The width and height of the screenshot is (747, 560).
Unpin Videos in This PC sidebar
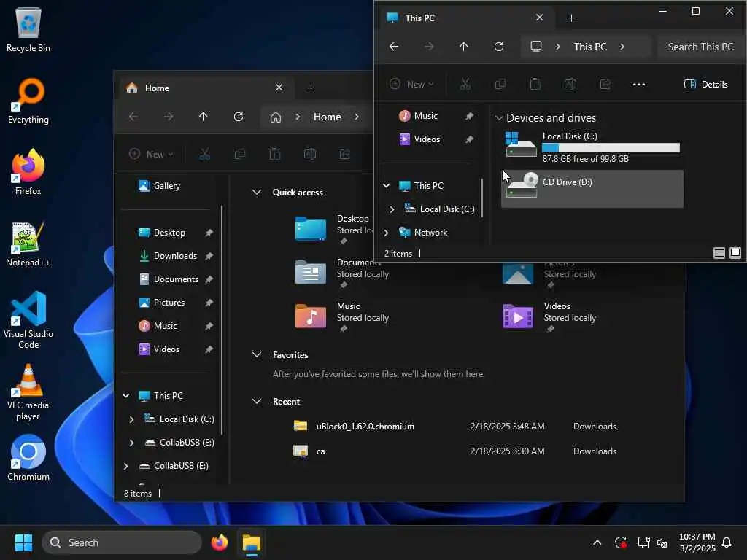pos(469,139)
